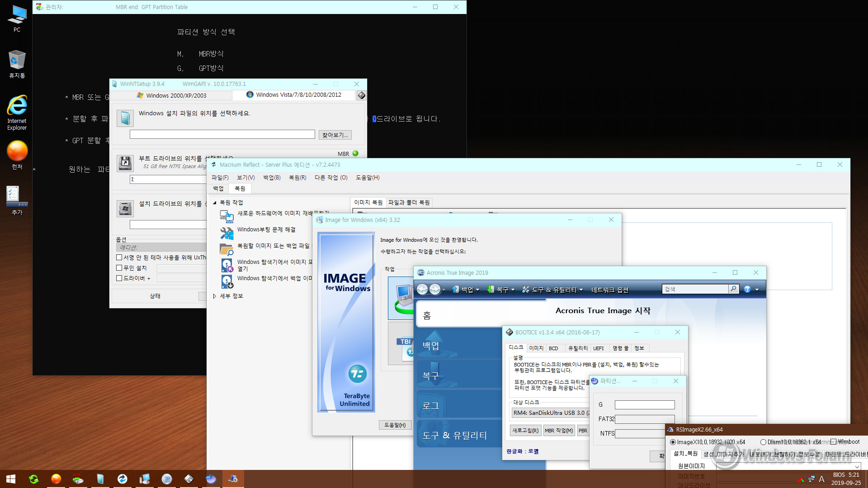Toggle the Wimboot checkbox in RSImageX
The width and height of the screenshot is (868, 488).
[x=833, y=441]
